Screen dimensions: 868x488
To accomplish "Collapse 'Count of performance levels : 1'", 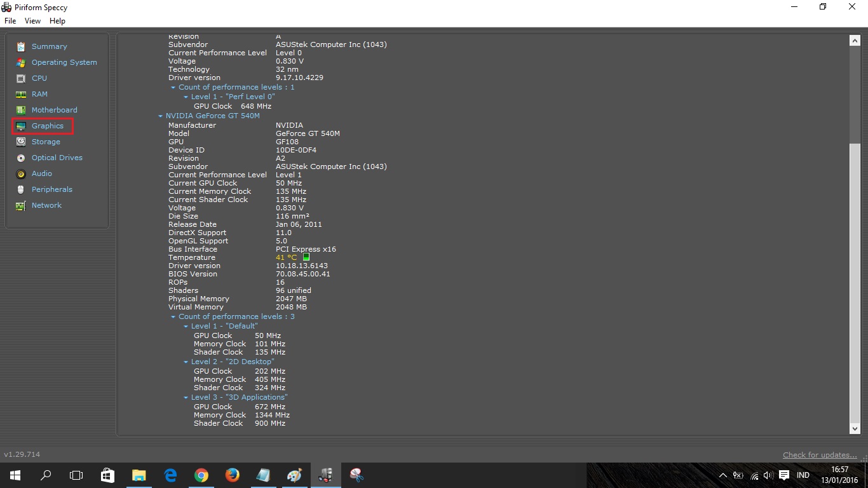I will click(173, 87).
